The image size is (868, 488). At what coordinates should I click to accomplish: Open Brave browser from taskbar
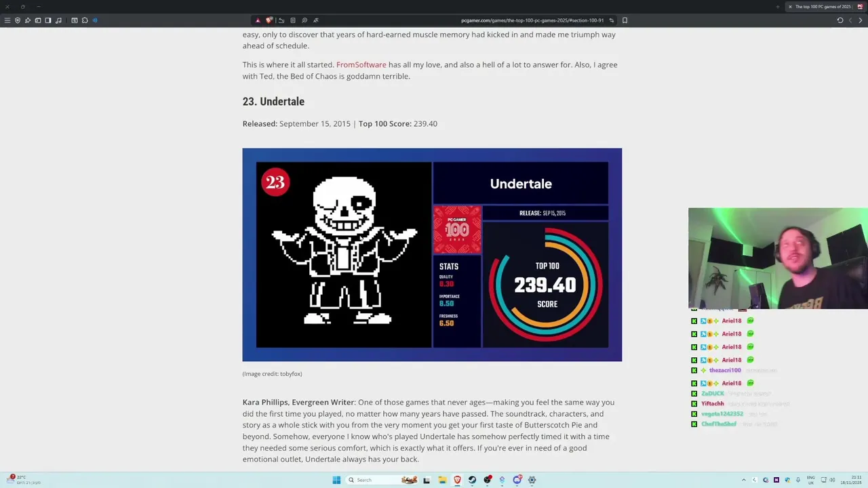(457, 480)
